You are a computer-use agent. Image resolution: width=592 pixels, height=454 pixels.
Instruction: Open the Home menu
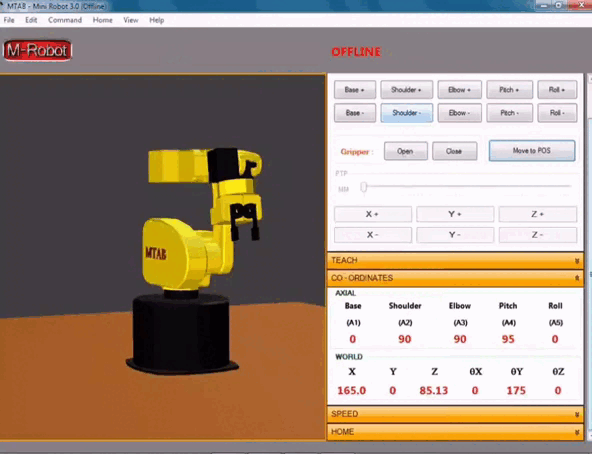pos(103,20)
